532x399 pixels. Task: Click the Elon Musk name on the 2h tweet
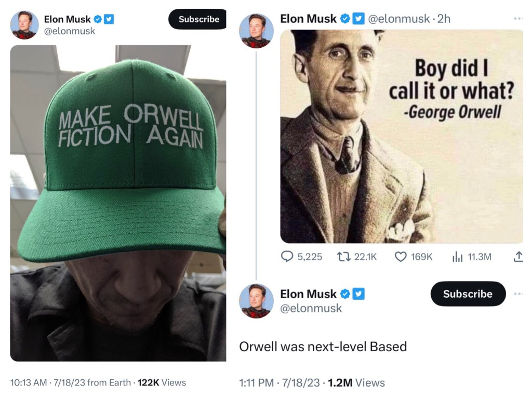click(x=308, y=19)
